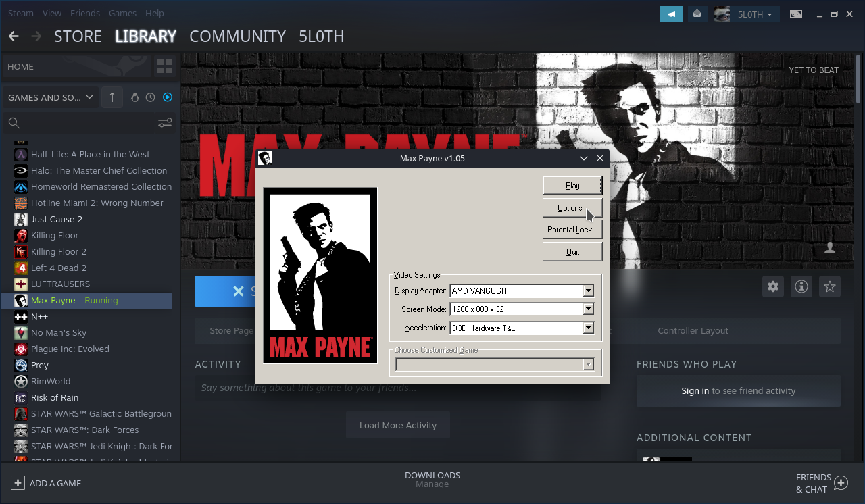Click the Just Cause 2 icon
The width and height of the screenshot is (865, 504).
coord(20,220)
